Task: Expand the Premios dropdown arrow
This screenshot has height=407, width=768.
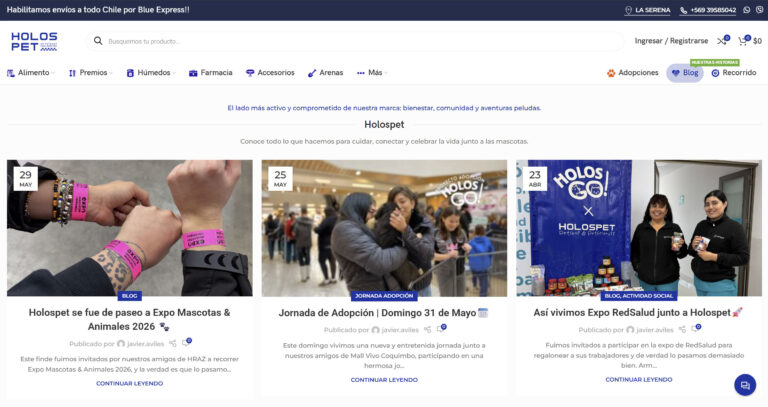Action: (111, 73)
